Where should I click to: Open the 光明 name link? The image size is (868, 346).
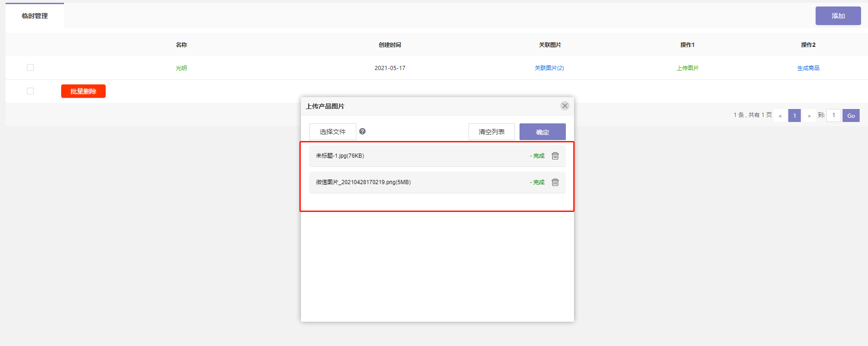pyautogui.click(x=181, y=68)
